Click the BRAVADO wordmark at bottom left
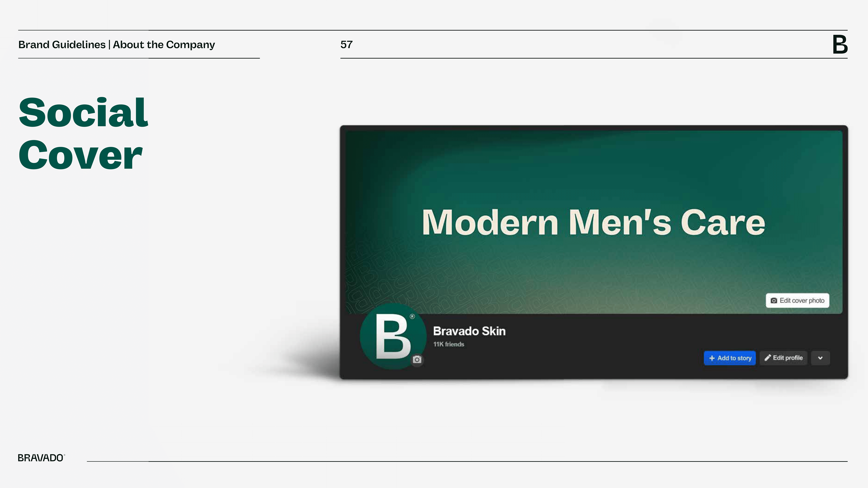The image size is (868, 488). tap(41, 458)
